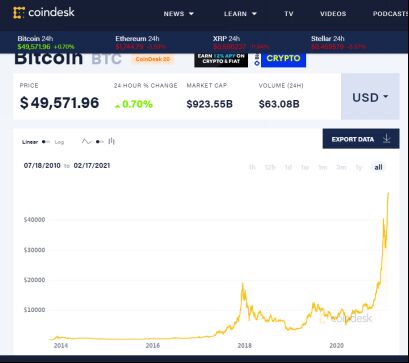Click the 2018 price peak on chart
Viewport: 409px width, 363px height.
coord(243,284)
